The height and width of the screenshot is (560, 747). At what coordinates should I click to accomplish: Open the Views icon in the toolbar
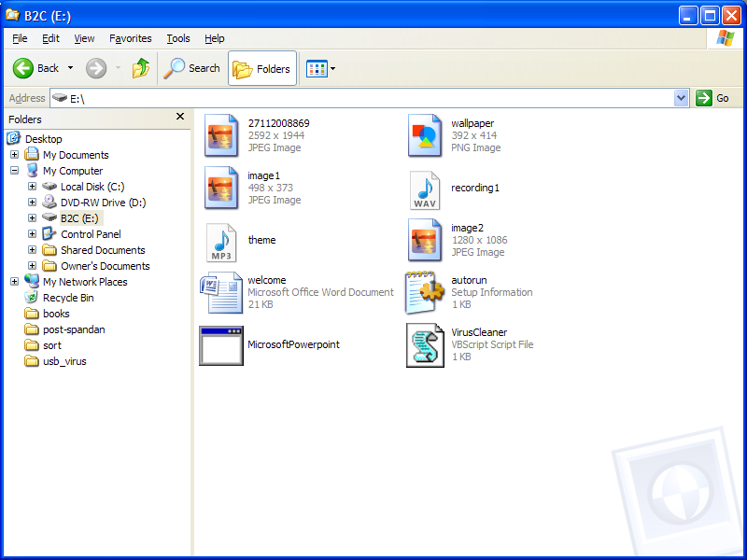[317, 68]
